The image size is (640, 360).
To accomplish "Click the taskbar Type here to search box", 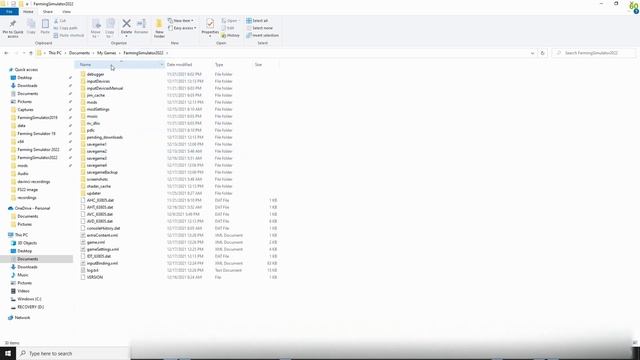I will 73,353.
